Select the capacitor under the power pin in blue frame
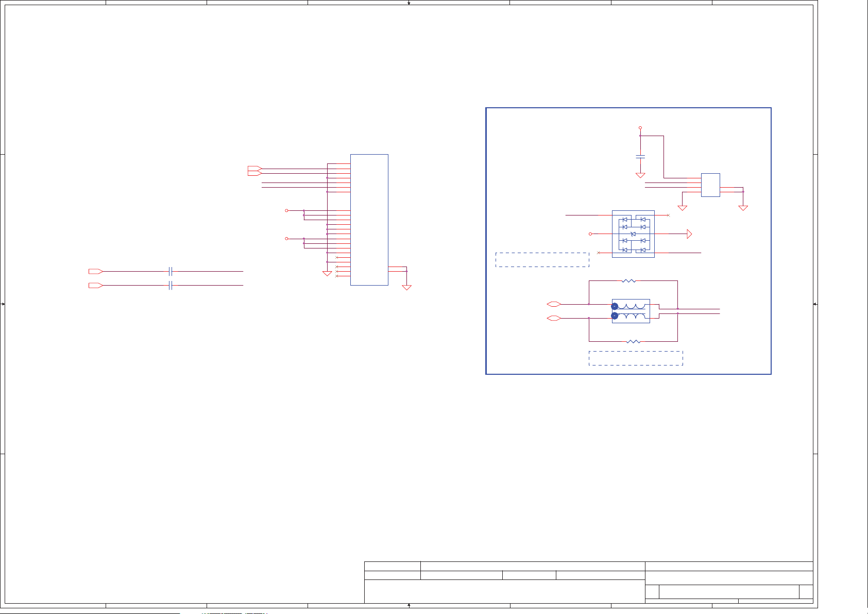 click(x=640, y=156)
